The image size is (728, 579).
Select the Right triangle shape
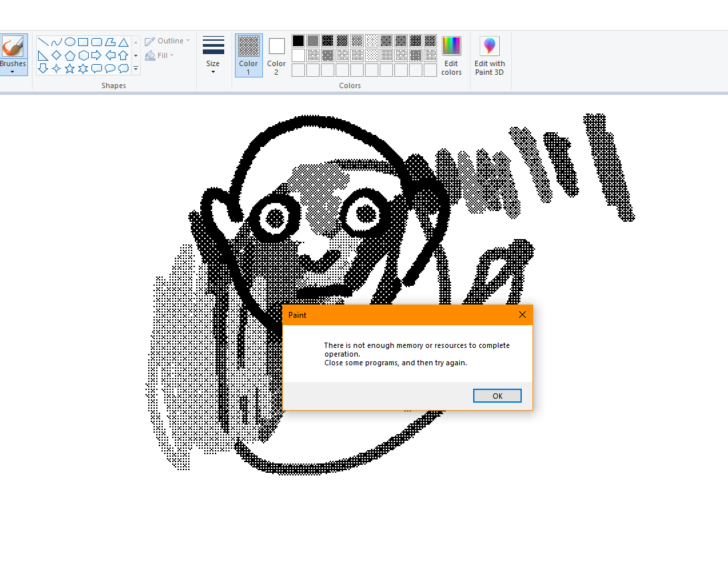(x=43, y=55)
